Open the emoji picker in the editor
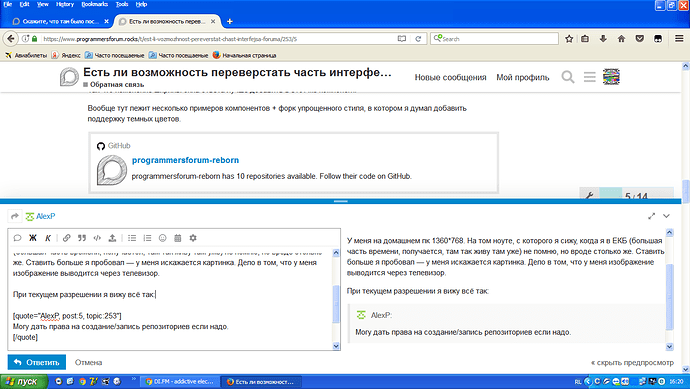690x389 pixels. [x=162, y=238]
